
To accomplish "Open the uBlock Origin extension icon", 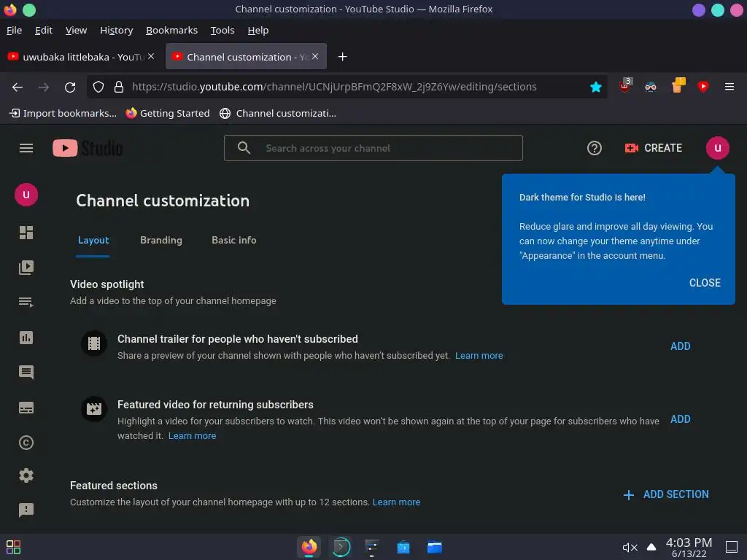I will click(x=624, y=86).
